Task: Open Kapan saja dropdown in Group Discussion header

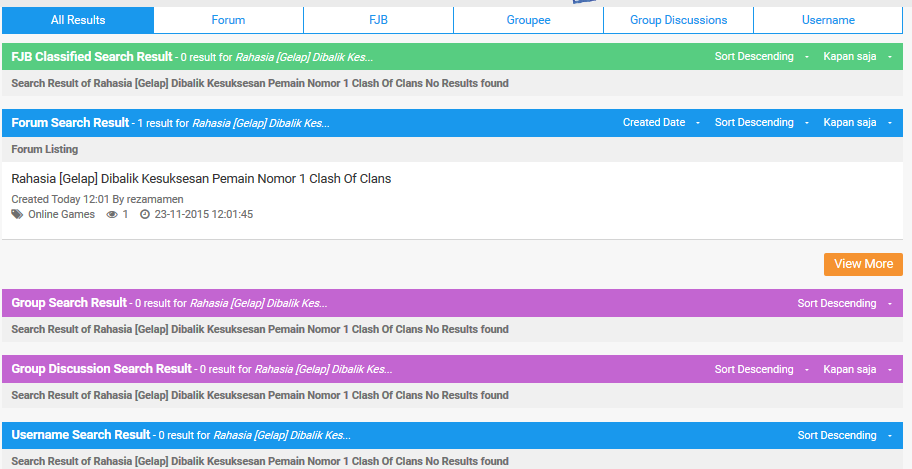Action: [x=856, y=369]
